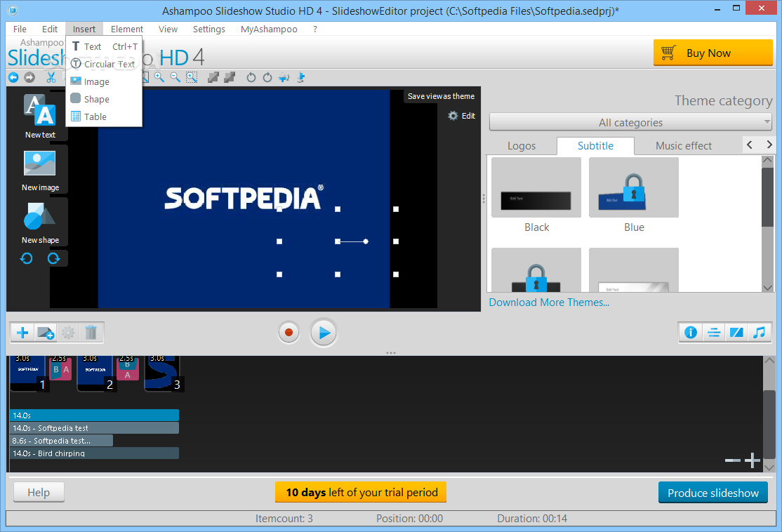Click the red record button
Image resolution: width=782 pixels, height=532 pixels.
(289, 333)
